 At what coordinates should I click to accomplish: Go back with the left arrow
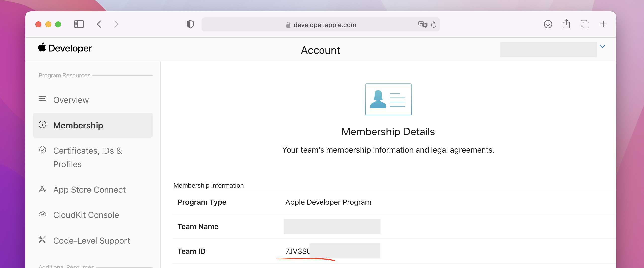click(x=99, y=24)
